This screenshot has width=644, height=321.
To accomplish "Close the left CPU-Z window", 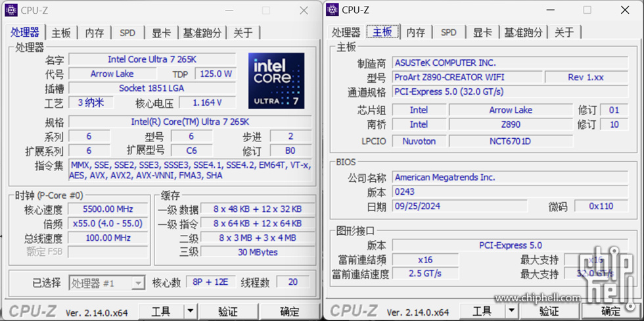I will click(304, 11).
